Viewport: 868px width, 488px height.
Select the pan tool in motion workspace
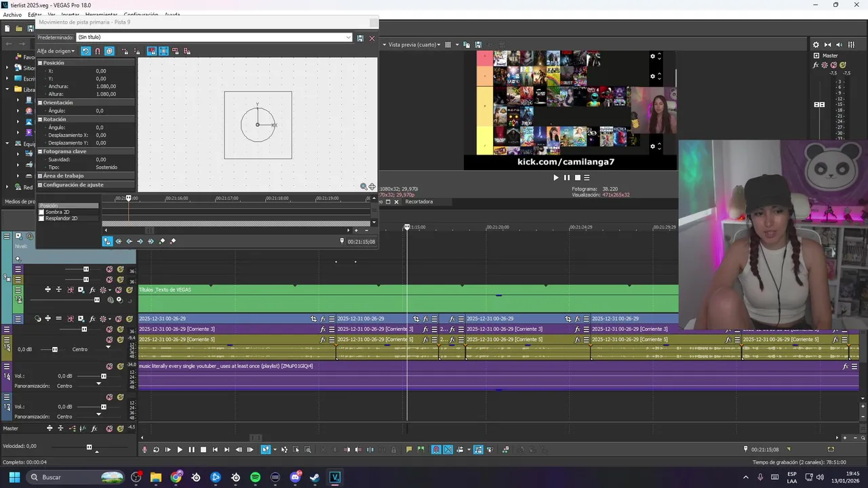[372, 186]
